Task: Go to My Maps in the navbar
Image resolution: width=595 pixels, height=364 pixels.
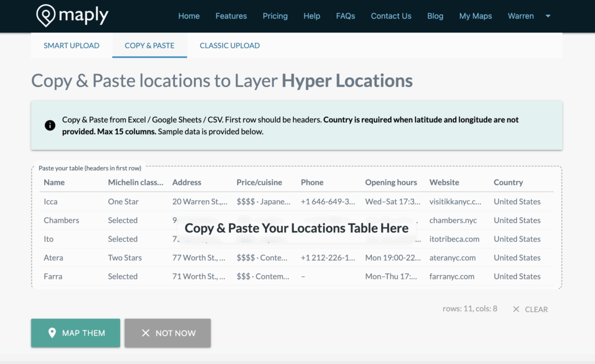Action: point(475,16)
